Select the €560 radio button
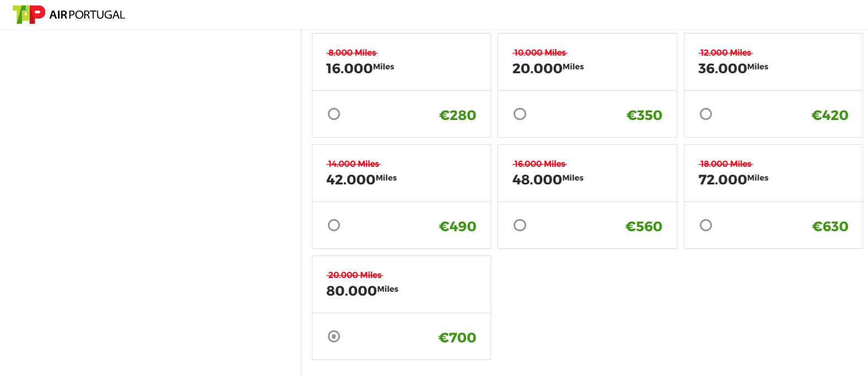Screen dimensions: 868x376 click(x=520, y=225)
